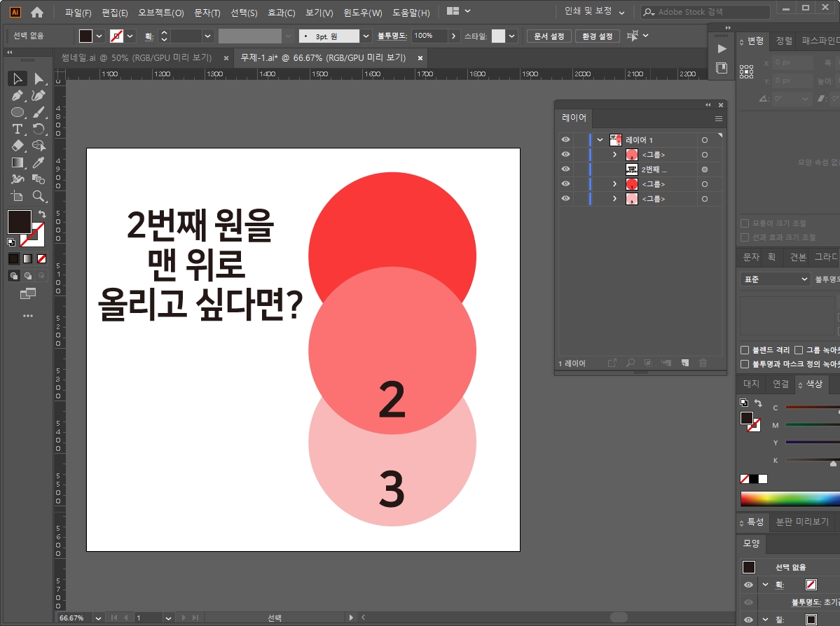The image size is (840, 626).
Task: Select the Shape Builder tool
Action: (39, 146)
